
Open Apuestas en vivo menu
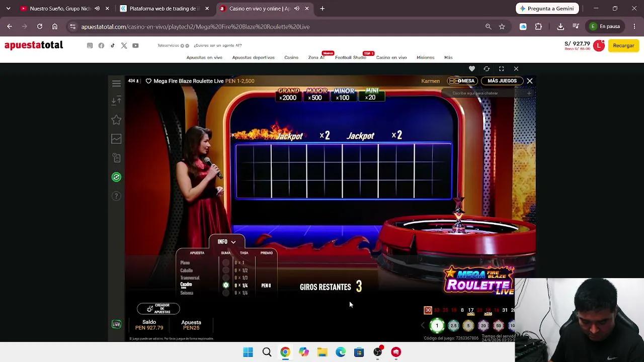(x=204, y=57)
